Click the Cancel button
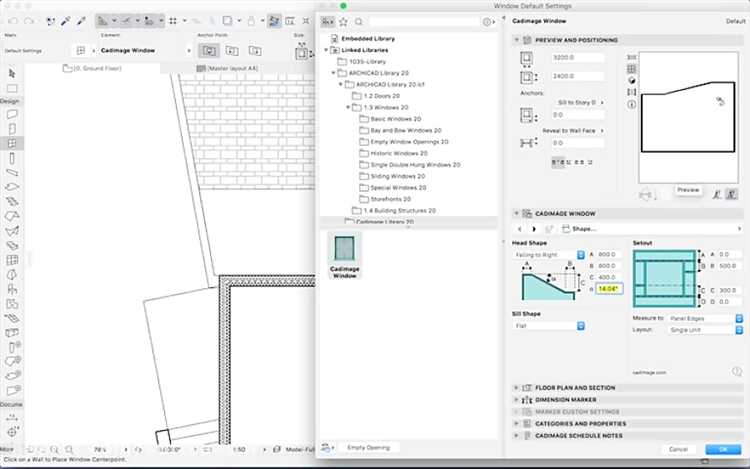The width and height of the screenshot is (750, 469). (678, 449)
